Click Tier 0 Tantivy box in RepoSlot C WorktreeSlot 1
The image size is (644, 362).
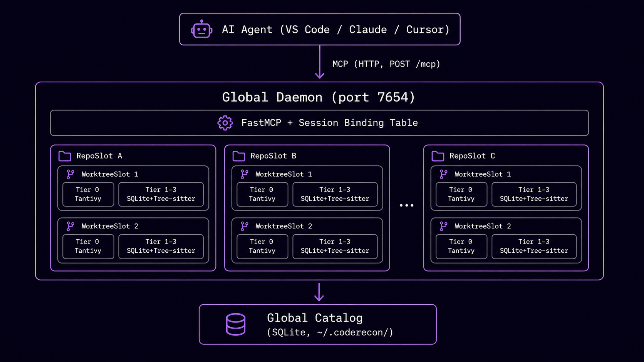[x=461, y=194]
